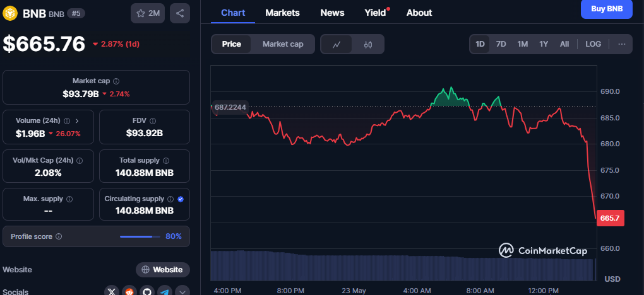Click the $1.96B volume value
The height and width of the screenshot is (295, 644).
click(x=30, y=134)
